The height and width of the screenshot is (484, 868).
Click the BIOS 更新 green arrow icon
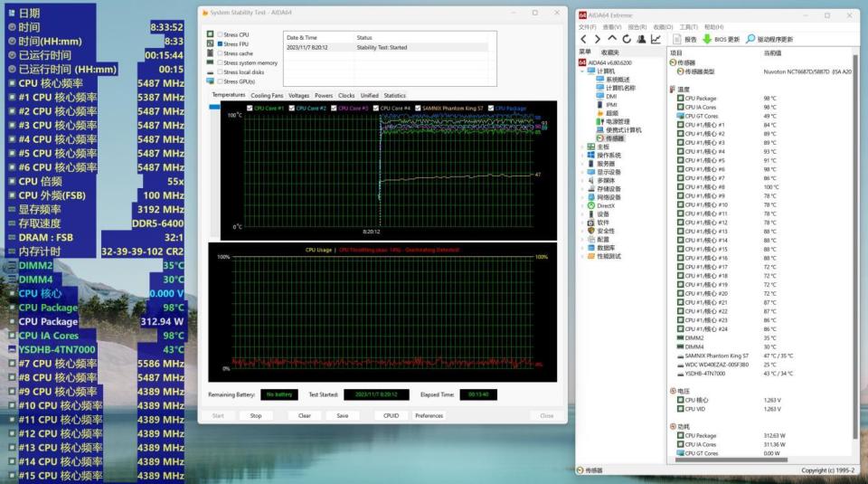click(707, 39)
